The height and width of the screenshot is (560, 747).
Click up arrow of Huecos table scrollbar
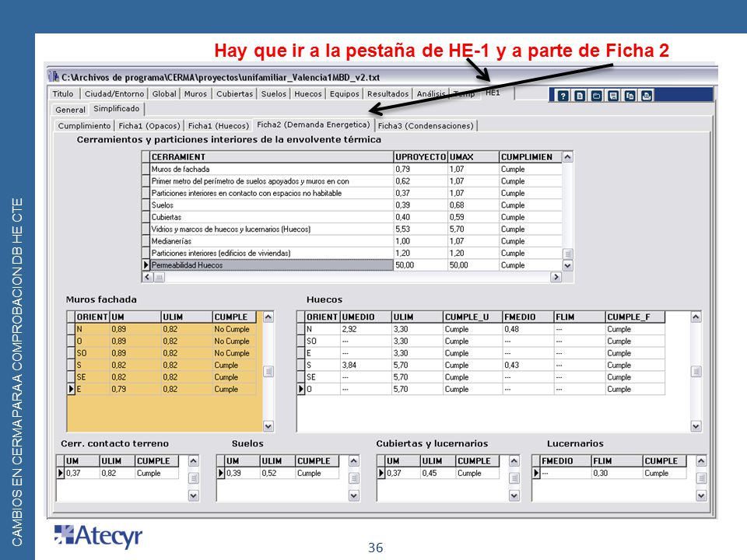click(x=696, y=317)
